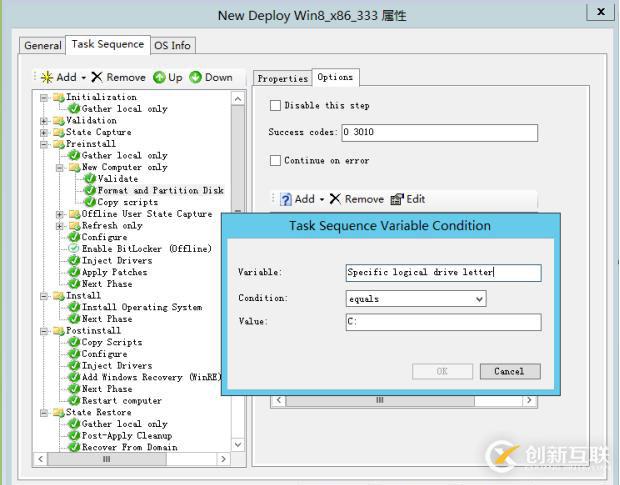The width and height of the screenshot is (620, 485).
Task: Click the check icon beside Apply Patches
Action: [74, 272]
